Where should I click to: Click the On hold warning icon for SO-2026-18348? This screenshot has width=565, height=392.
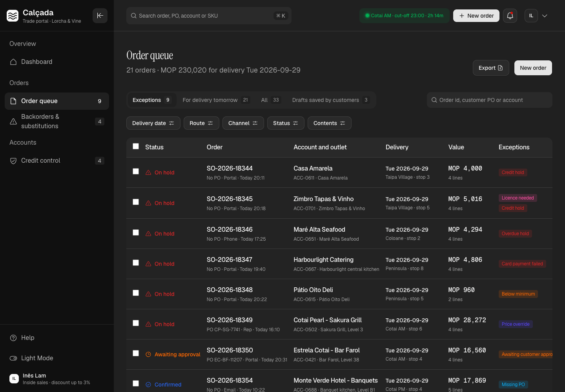148,294
